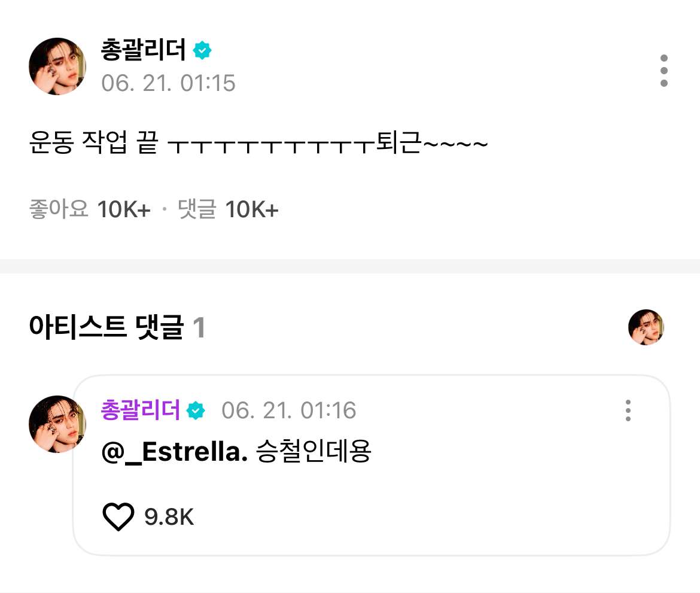Click the post timestamp 06. 21. 01:15
The height and width of the screenshot is (593, 700).
pos(168,83)
